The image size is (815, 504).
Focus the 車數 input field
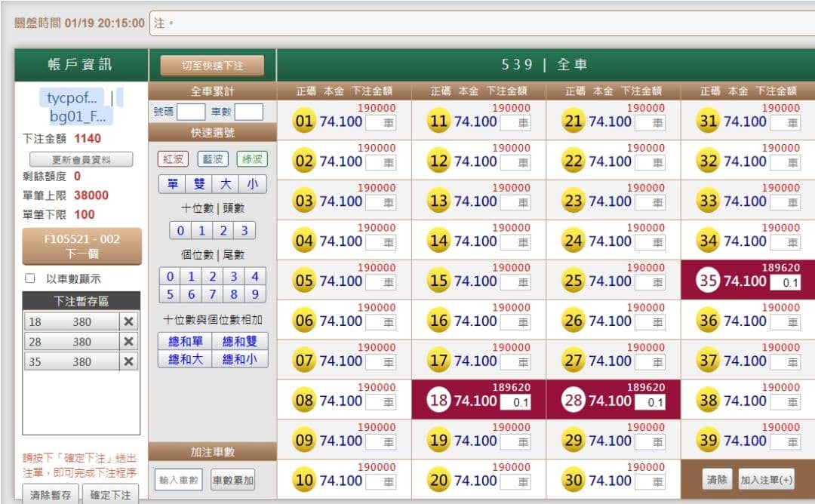tap(248, 112)
